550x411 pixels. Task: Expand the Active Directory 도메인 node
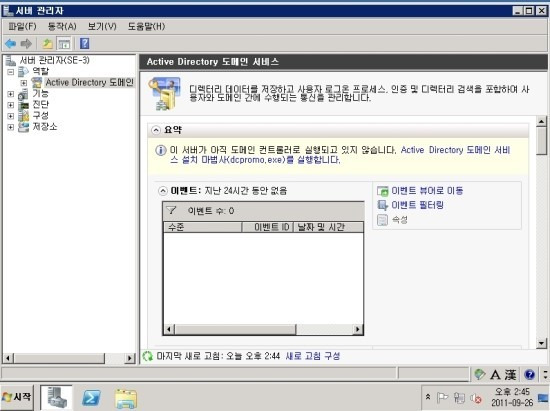pyautogui.click(x=24, y=83)
